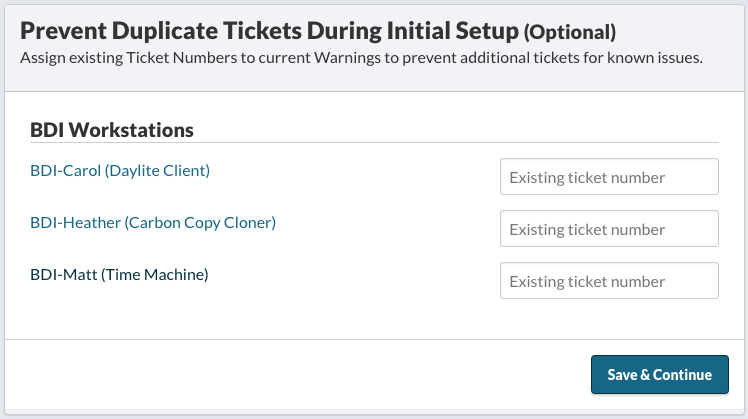748x419 pixels.
Task: Click the (Optional) label in the title
Action: point(570,33)
